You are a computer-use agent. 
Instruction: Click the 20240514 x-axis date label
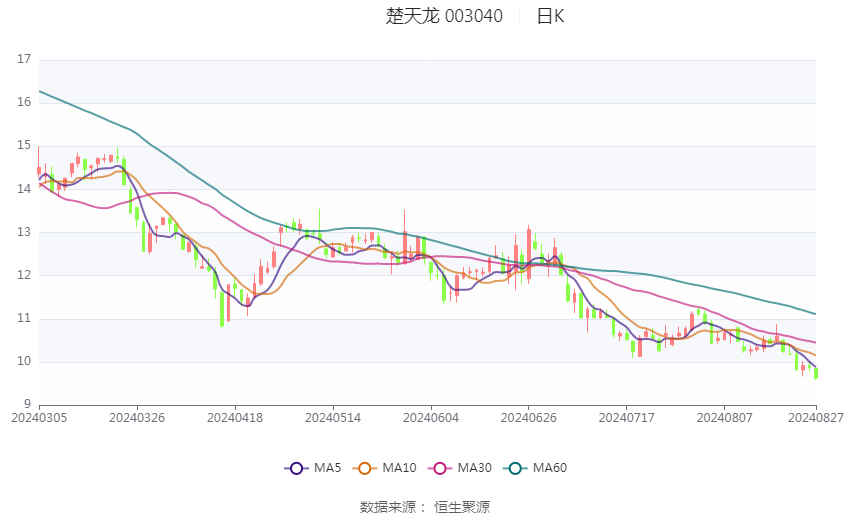[333, 418]
